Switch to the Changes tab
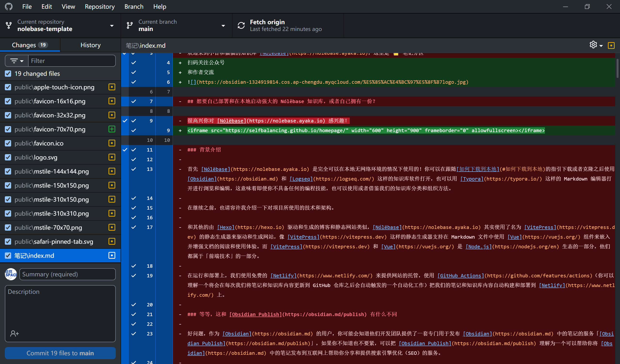Image resolution: width=620 pixels, height=364 pixels. click(30, 45)
